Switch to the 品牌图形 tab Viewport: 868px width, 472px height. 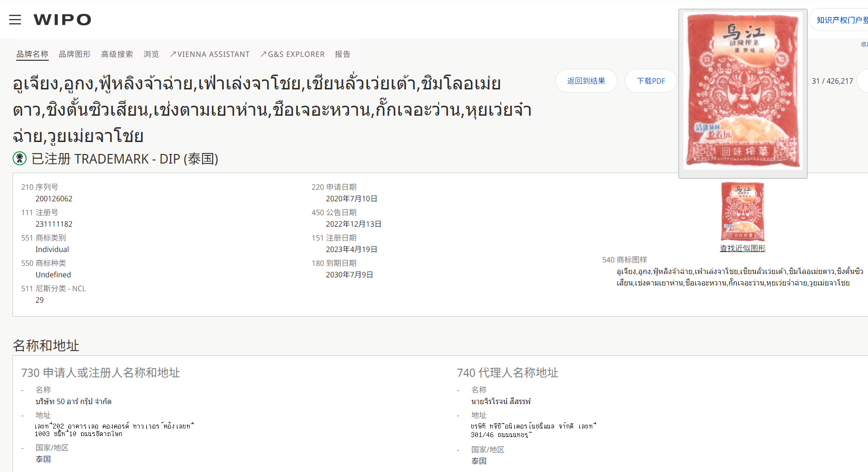(x=75, y=54)
